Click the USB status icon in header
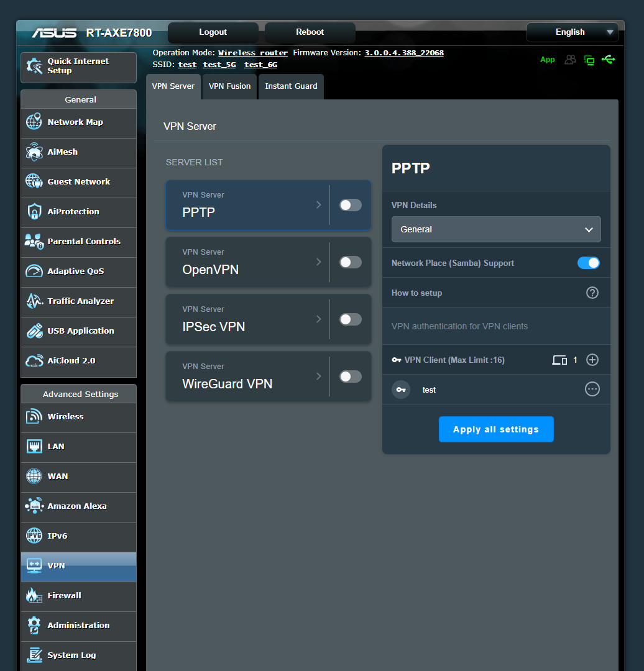 click(608, 60)
